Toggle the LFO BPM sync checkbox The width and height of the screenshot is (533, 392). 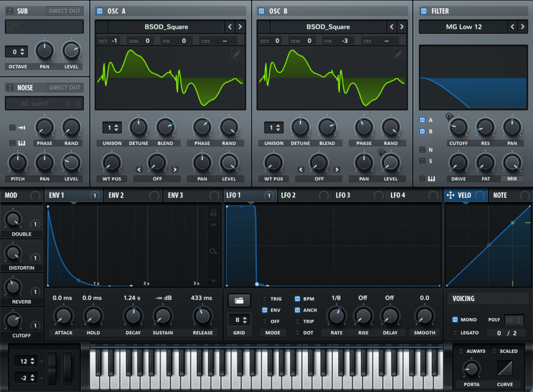point(297,299)
